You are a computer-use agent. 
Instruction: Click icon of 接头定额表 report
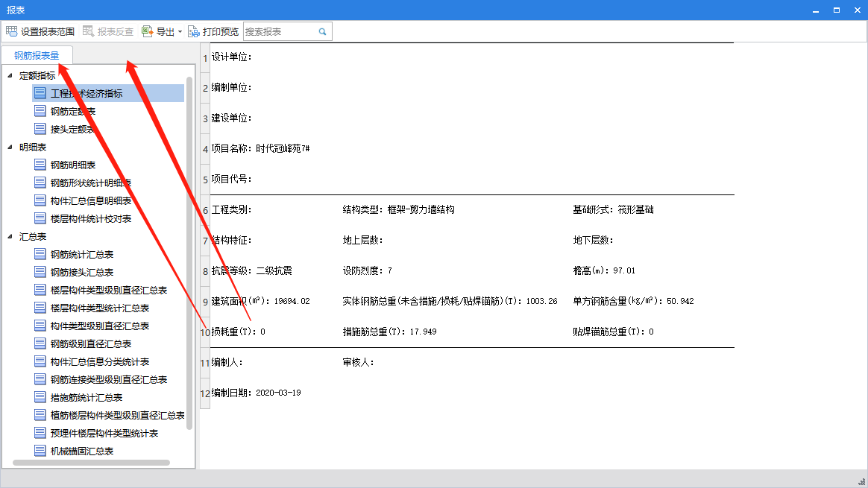(40, 129)
